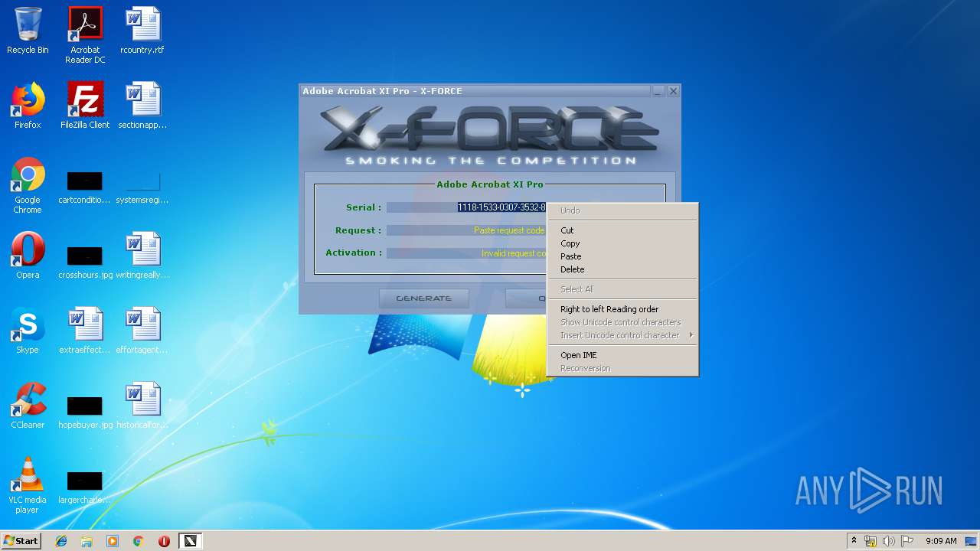
Task: Open the writingreally document icon
Action: (142, 256)
